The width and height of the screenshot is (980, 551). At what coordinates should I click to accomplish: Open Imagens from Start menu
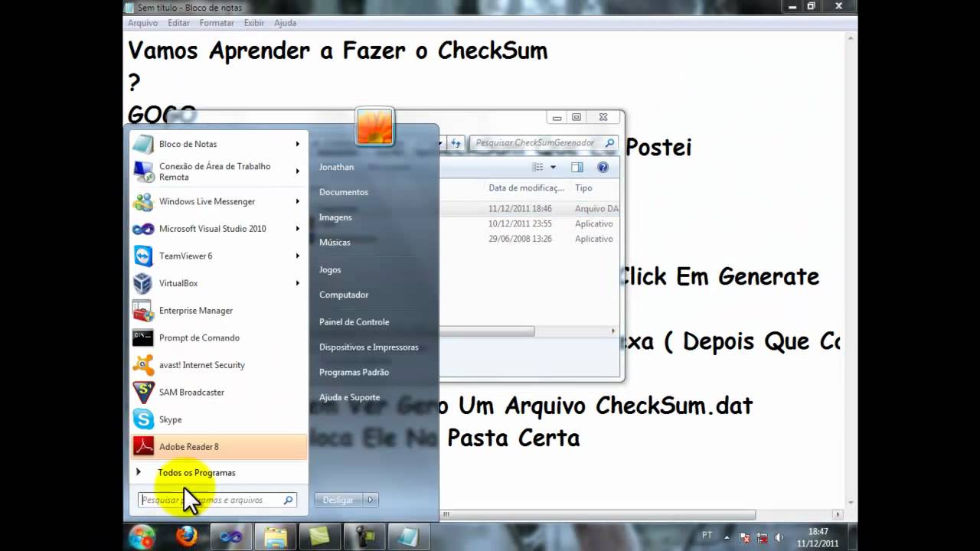(335, 217)
